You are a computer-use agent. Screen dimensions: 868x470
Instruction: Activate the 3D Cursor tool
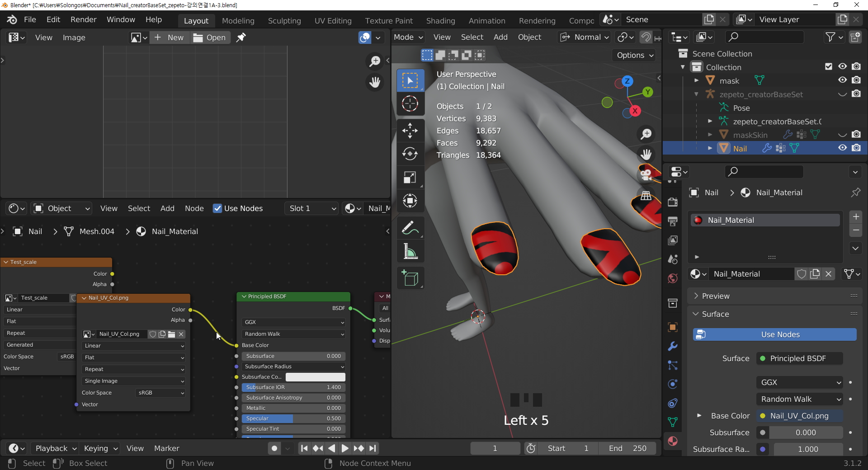[x=410, y=103]
